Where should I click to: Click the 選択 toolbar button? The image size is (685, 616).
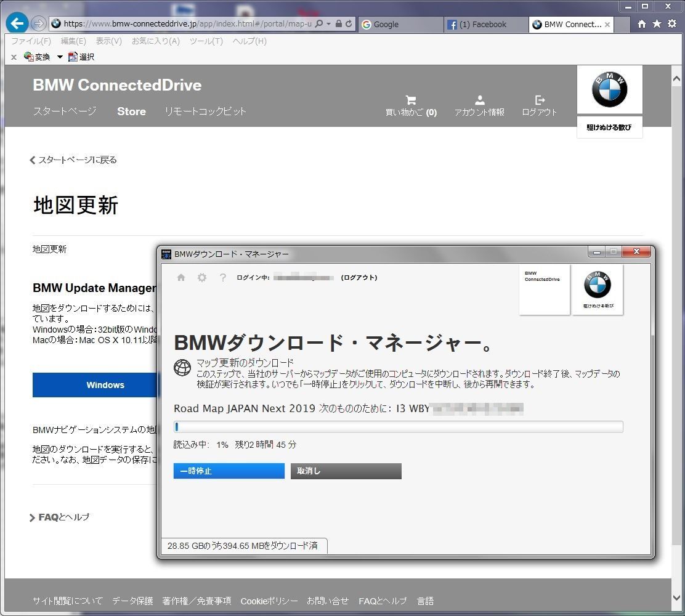[x=81, y=57]
